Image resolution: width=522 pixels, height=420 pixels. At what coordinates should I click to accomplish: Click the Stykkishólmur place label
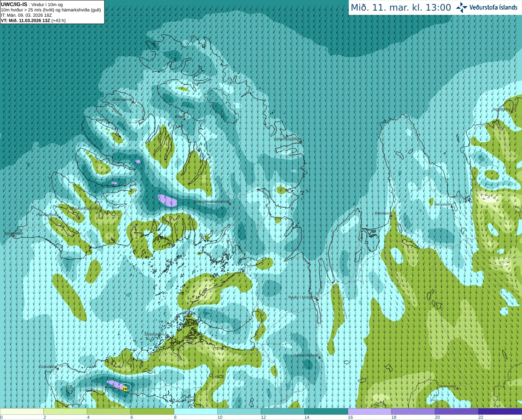[156, 334]
